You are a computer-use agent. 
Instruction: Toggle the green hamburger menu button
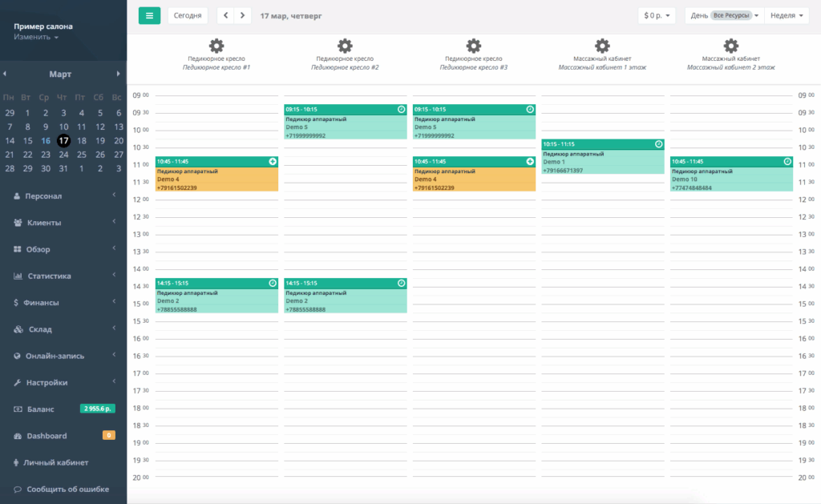tap(149, 16)
